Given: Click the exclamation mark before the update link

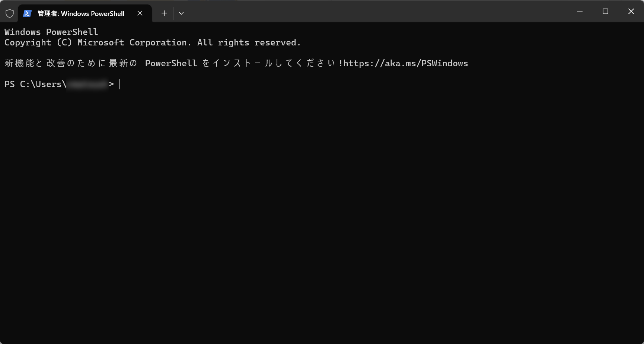Looking at the screenshot, I should 341,63.
